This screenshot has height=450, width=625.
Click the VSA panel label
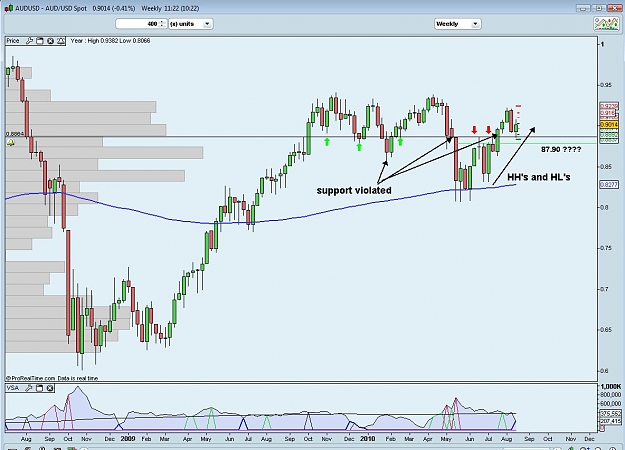tap(13, 388)
